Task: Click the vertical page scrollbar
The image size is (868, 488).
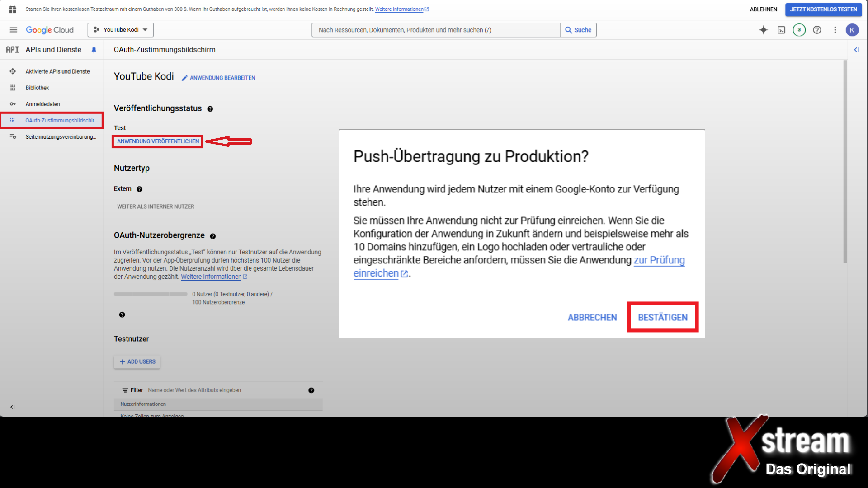Action: [845, 163]
